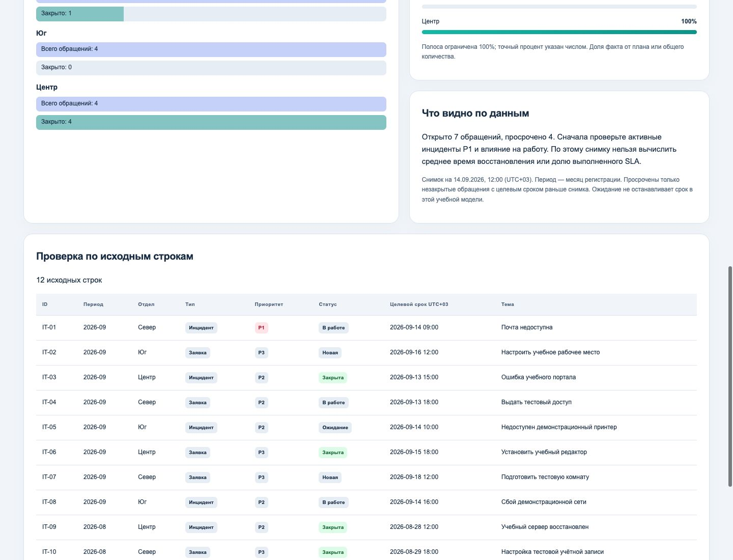Click the "2026-08" period cell in row IT-10
Image resolution: width=733 pixels, height=560 pixels.
95,552
